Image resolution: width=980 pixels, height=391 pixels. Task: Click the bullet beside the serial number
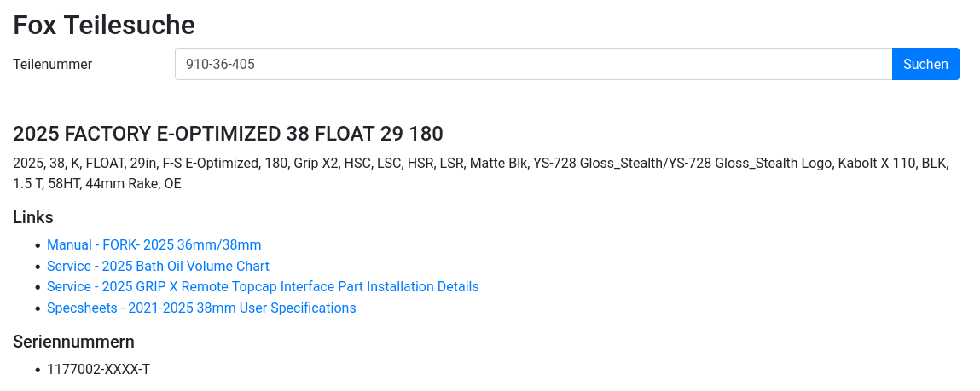[x=38, y=370]
